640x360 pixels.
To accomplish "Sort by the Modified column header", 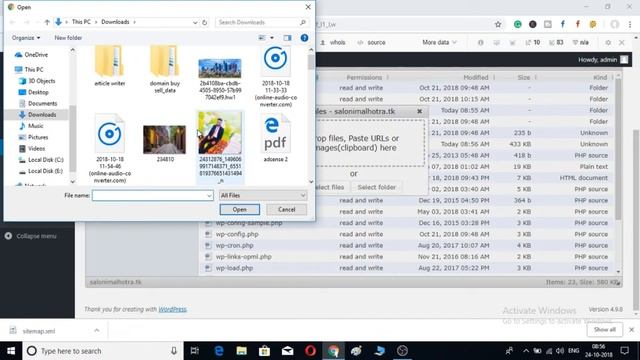I will (x=476, y=77).
